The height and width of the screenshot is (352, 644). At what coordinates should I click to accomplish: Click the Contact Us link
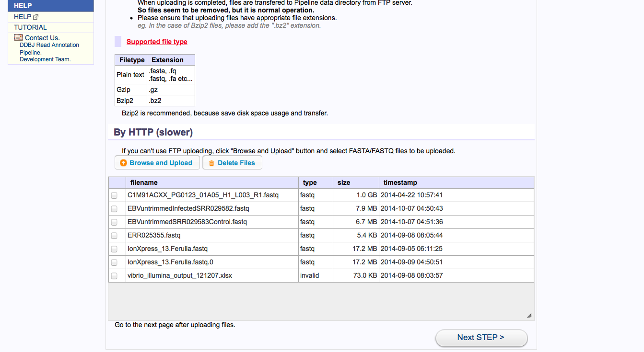[42, 38]
